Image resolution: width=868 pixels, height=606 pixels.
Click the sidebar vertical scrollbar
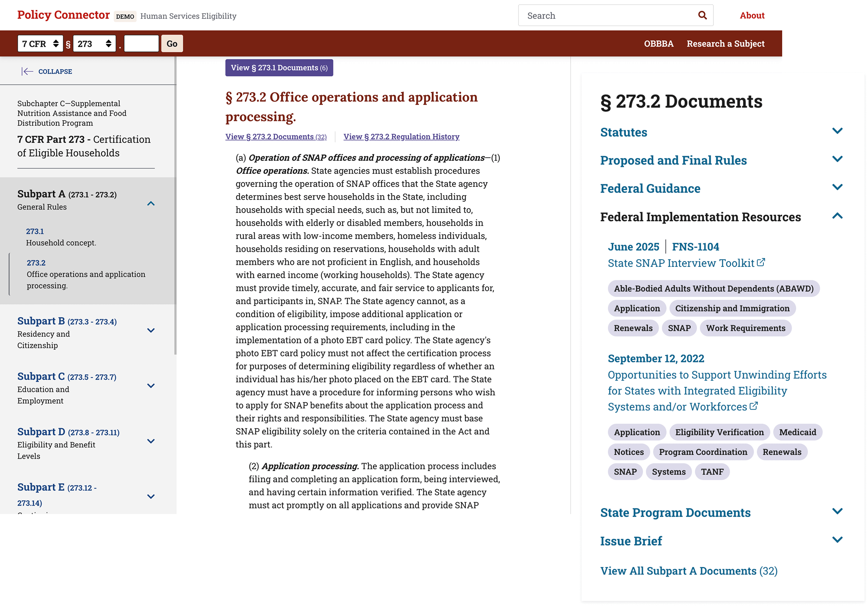[175, 206]
